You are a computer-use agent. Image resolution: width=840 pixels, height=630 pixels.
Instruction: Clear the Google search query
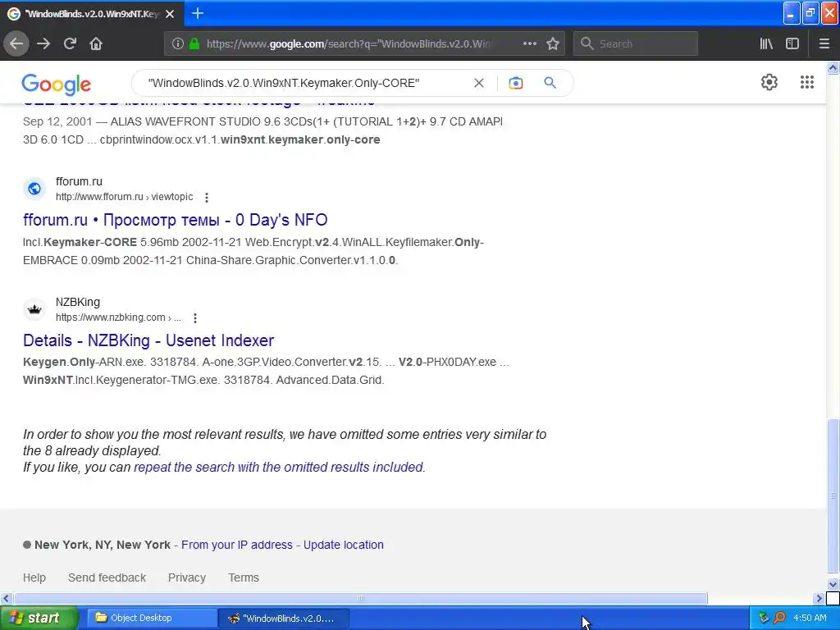pos(479,83)
